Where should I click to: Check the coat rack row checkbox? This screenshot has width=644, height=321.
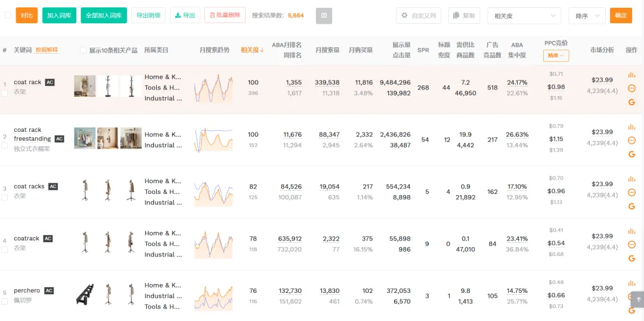[5, 93]
